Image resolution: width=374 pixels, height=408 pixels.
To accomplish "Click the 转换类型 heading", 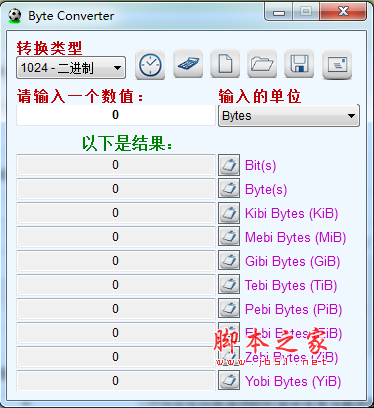I will 49,48.
